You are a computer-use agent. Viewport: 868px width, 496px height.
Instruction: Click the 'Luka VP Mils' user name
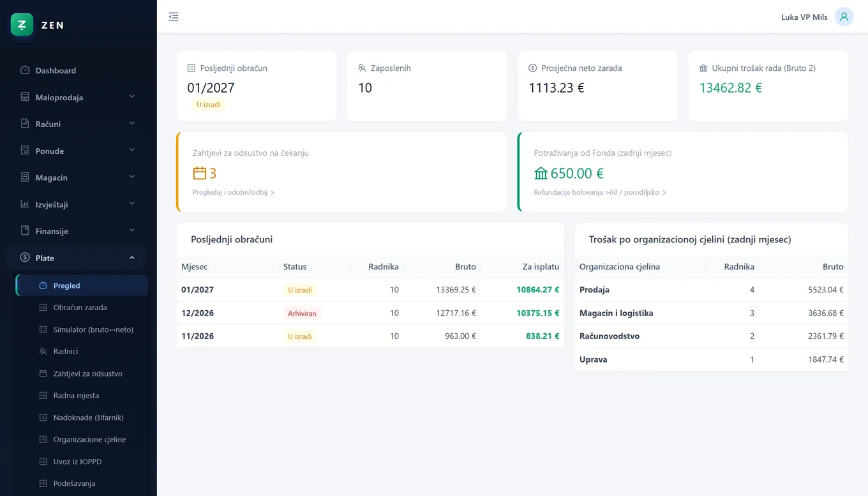[804, 17]
